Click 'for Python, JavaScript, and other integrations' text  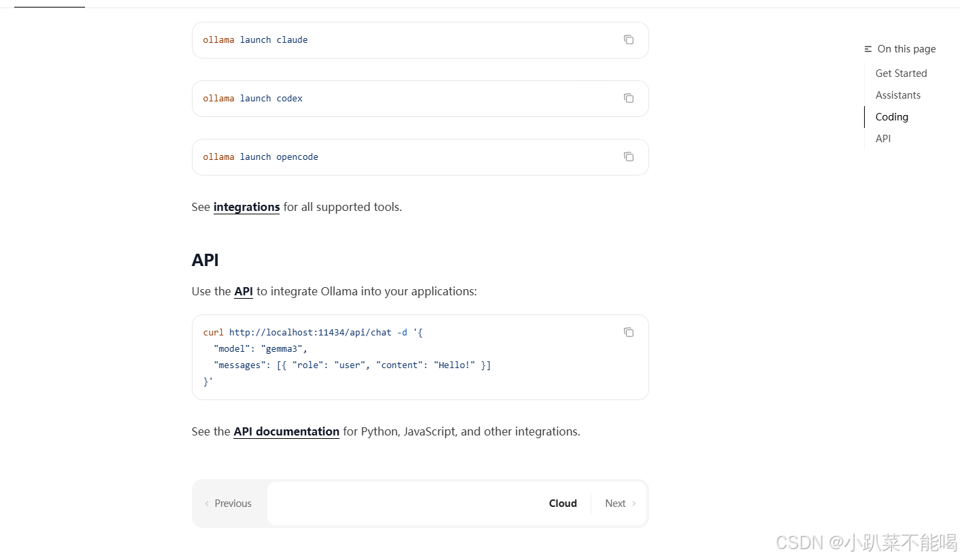(461, 431)
